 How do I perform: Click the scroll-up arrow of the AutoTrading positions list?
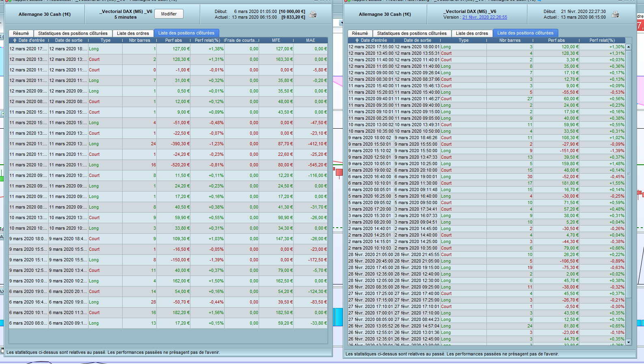point(629,47)
